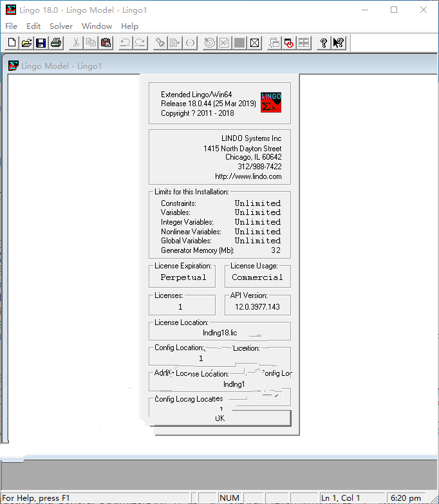
Task: Click the resize grip in status bar corner
Action: coord(434,499)
